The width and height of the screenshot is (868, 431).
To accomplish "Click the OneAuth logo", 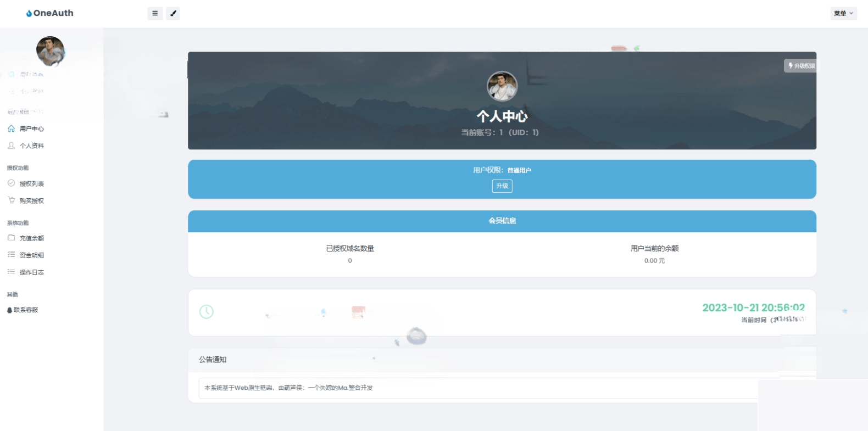I will tap(49, 13).
